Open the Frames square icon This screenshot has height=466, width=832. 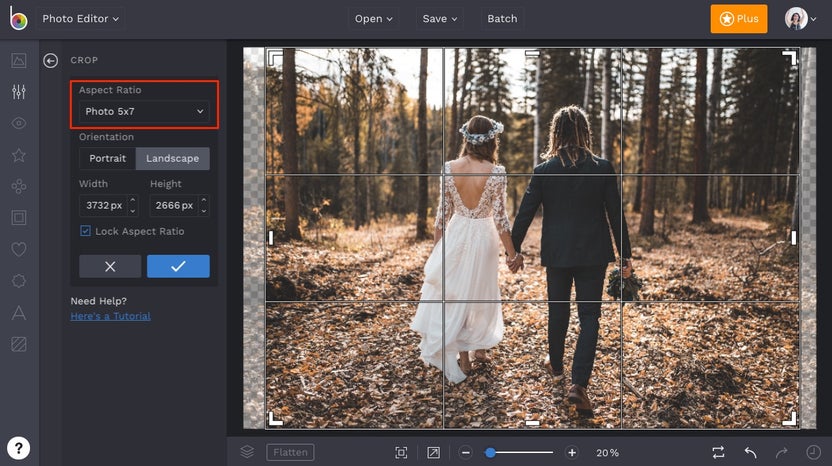pos(18,217)
